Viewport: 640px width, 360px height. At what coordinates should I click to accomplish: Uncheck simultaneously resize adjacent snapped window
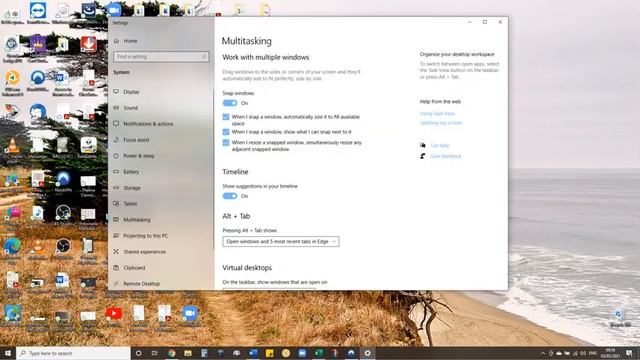tap(226, 142)
